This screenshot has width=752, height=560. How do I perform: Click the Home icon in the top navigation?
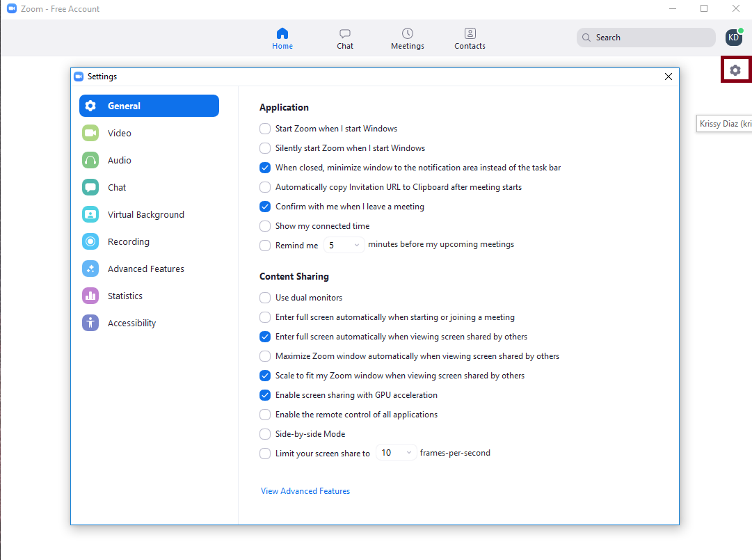[282, 33]
